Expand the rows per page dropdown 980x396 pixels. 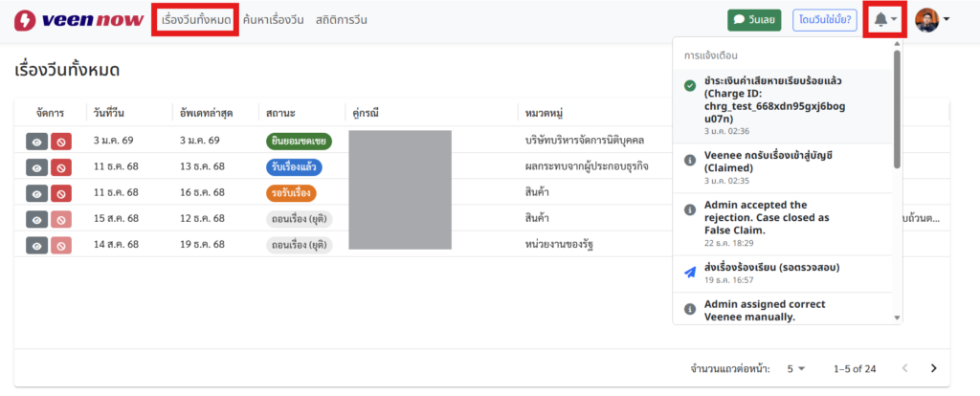pos(796,368)
